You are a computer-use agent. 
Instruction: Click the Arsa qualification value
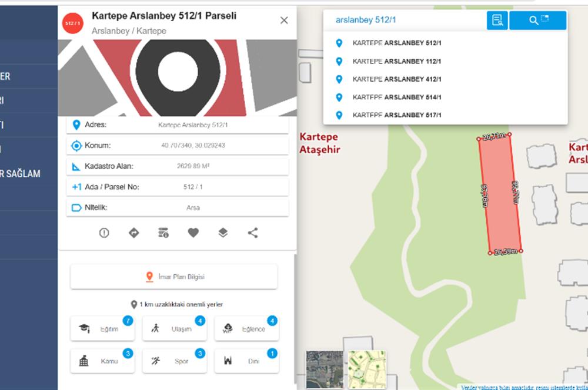[193, 207]
